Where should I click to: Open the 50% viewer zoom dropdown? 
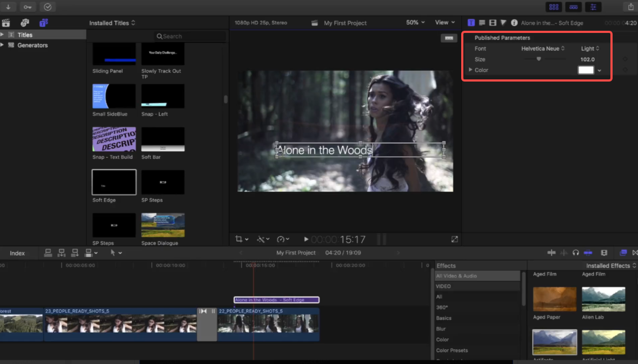pos(415,23)
